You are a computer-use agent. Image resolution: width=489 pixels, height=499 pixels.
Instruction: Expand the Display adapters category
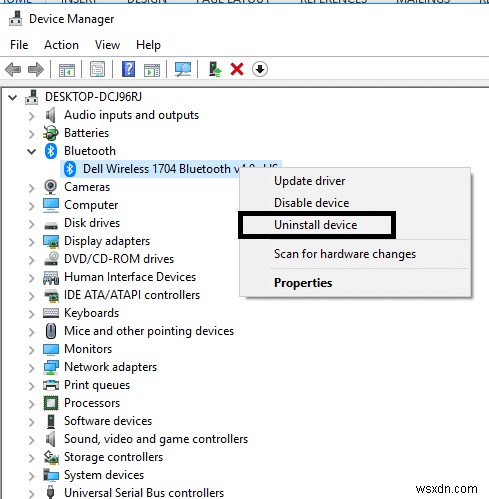pos(32,242)
